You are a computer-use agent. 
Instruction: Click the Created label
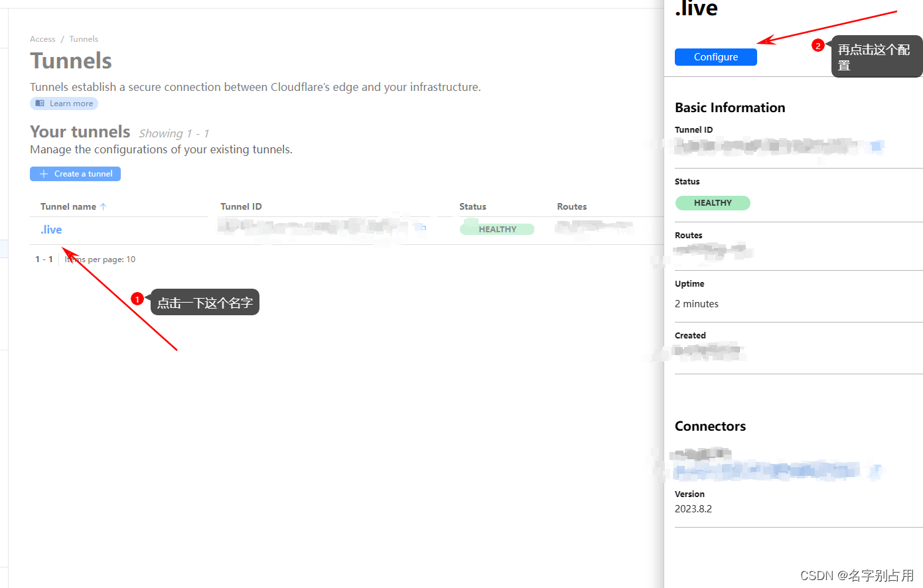tap(690, 336)
